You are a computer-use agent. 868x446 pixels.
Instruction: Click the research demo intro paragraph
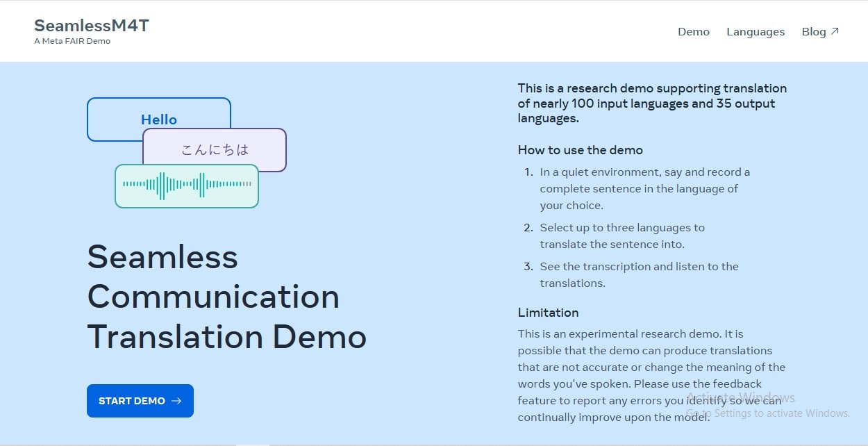pyautogui.click(x=652, y=104)
